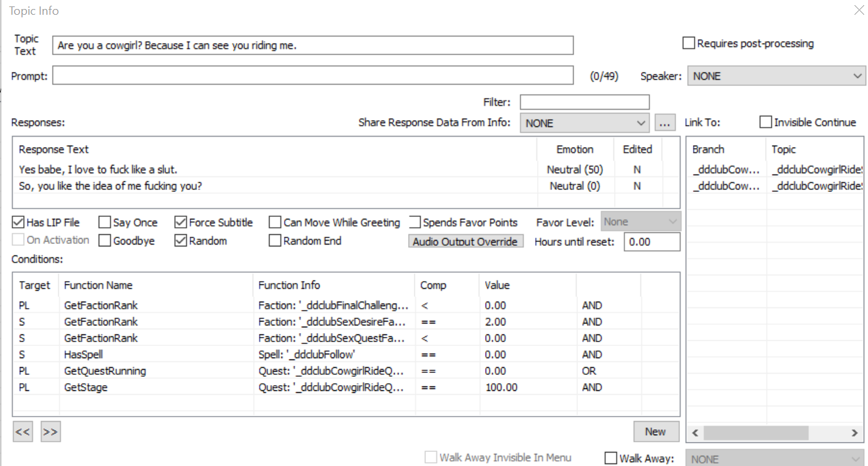Screen dimensions: 868x466
Task: Click the Edited column header
Action: 638,150
